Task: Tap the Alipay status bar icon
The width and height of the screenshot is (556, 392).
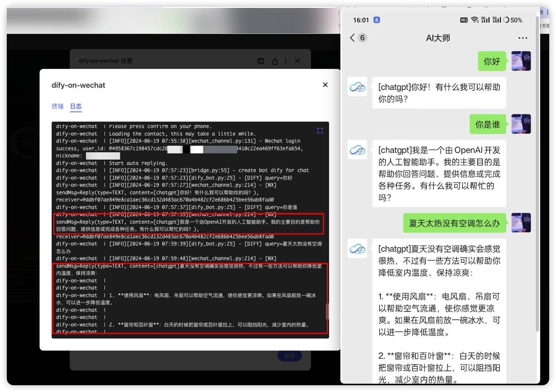Action: click(377, 20)
